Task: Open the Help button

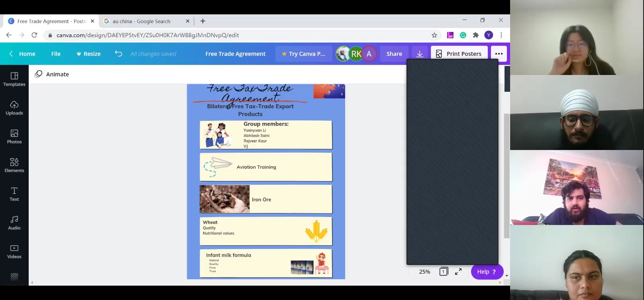Action: pos(487,272)
